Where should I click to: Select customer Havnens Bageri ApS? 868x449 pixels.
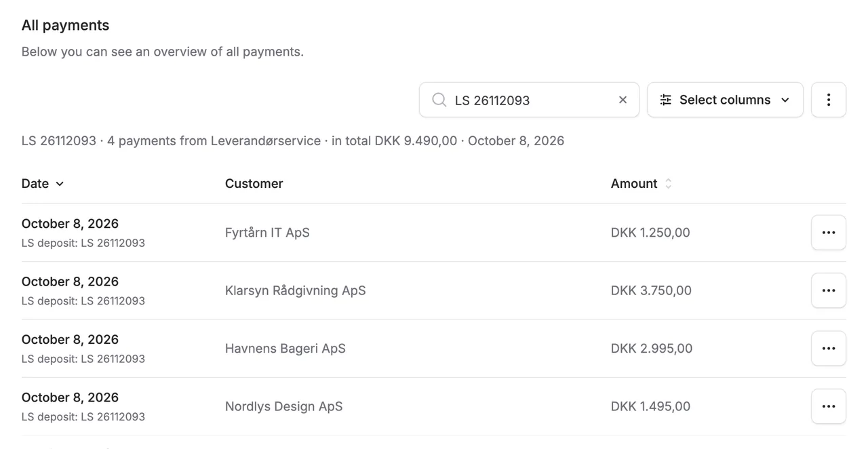coord(285,349)
